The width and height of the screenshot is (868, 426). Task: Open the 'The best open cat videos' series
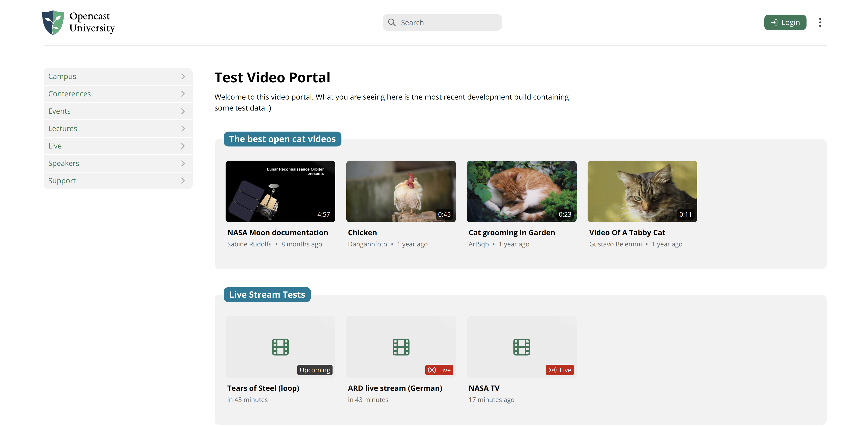tap(282, 139)
